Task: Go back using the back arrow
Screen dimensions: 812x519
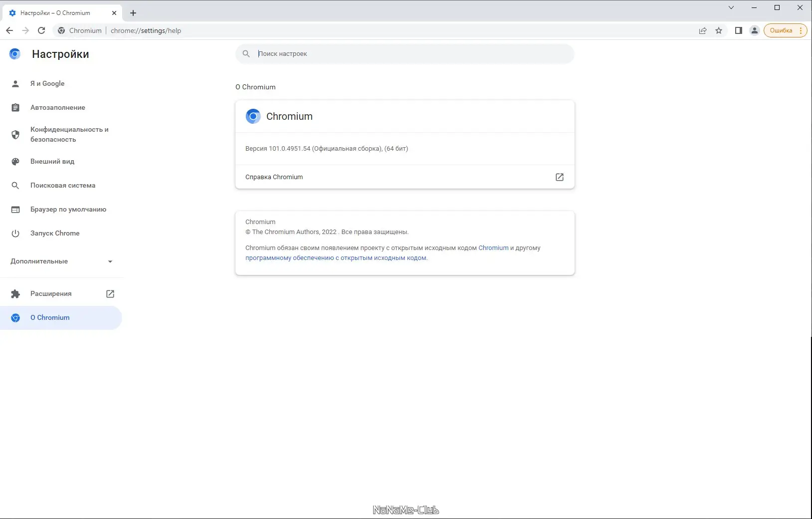Action: (9, 30)
